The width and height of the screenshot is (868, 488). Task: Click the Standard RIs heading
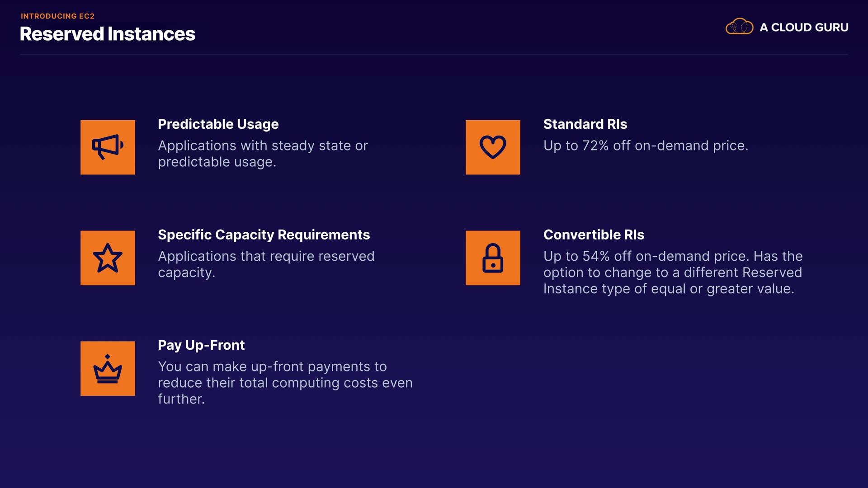(x=585, y=124)
